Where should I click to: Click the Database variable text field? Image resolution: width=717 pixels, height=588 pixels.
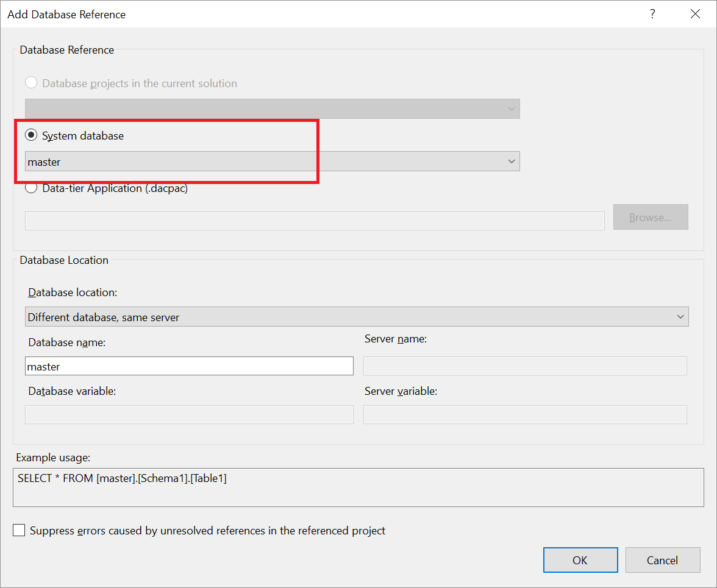tap(189, 415)
